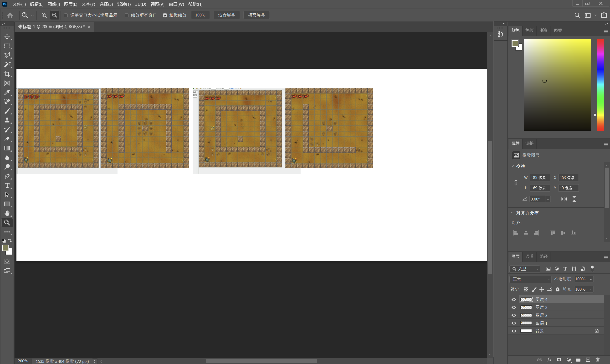The width and height of the screenshot is (610, 364).
Task: Toggle resize window to fit checkbox
Action: 66,15
